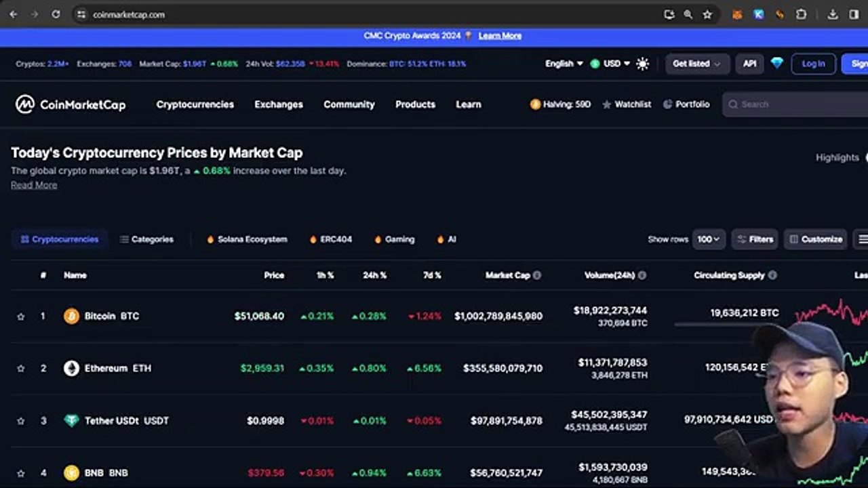The height and width of the screenshot is (488, 868).
Task: View site information for coinmarketcap.com
Action: pyautogui.click(x=81, y=14)
